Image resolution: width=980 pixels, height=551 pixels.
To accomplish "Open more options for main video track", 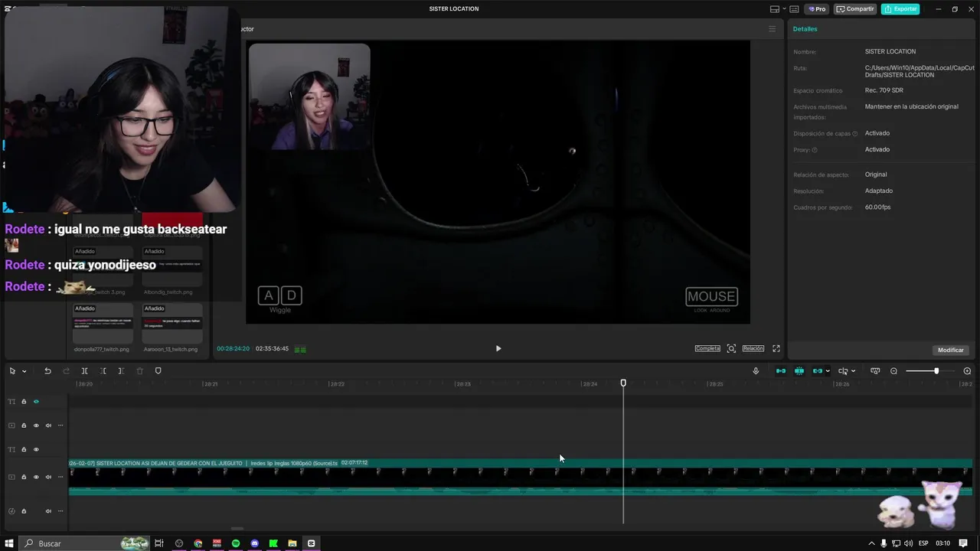I will (60, 478).
